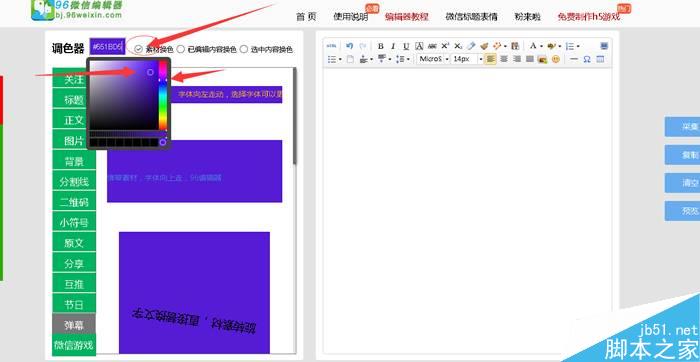Toggle bold formatting in the editor toolbar
The height and width of the screenshot is (362, 700).
(380, 46)
